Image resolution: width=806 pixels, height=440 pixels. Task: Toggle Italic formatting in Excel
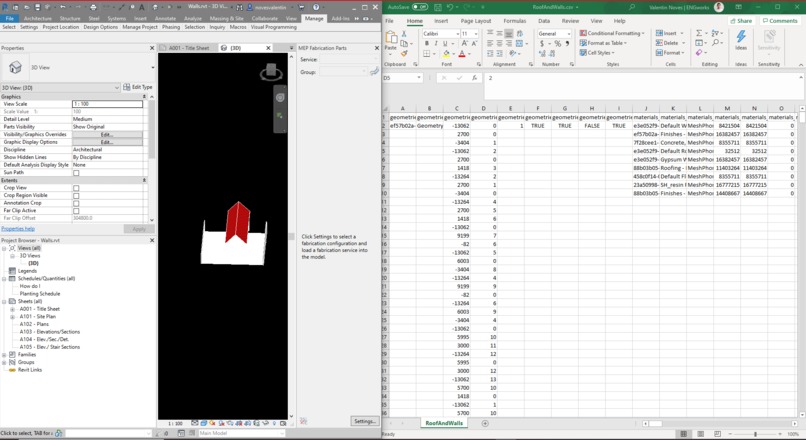click(x=436, y=44)
